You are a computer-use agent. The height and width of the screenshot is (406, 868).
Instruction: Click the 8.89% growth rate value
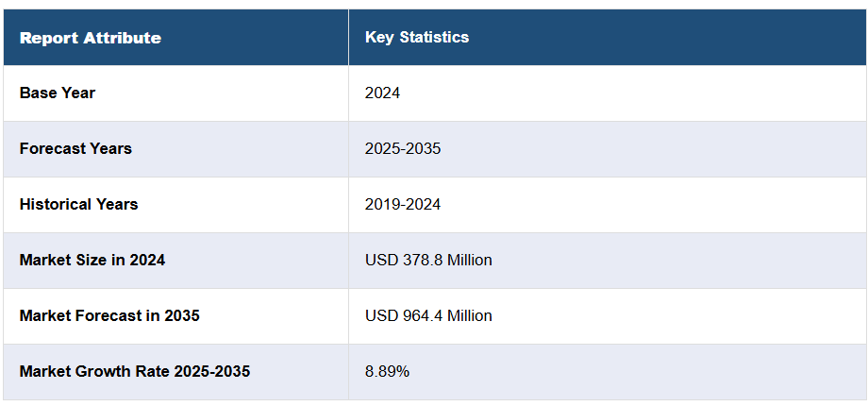tap(387, 371)
